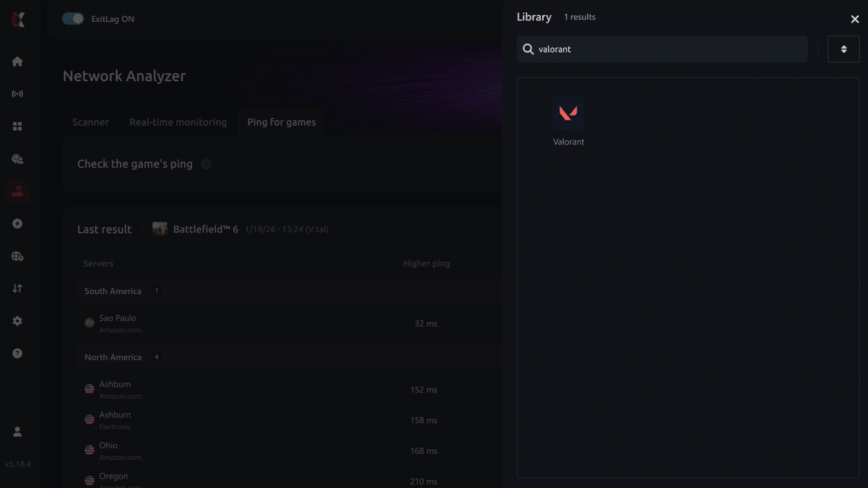Select the Network Analyzer sidebar icon

coord(18,191)
